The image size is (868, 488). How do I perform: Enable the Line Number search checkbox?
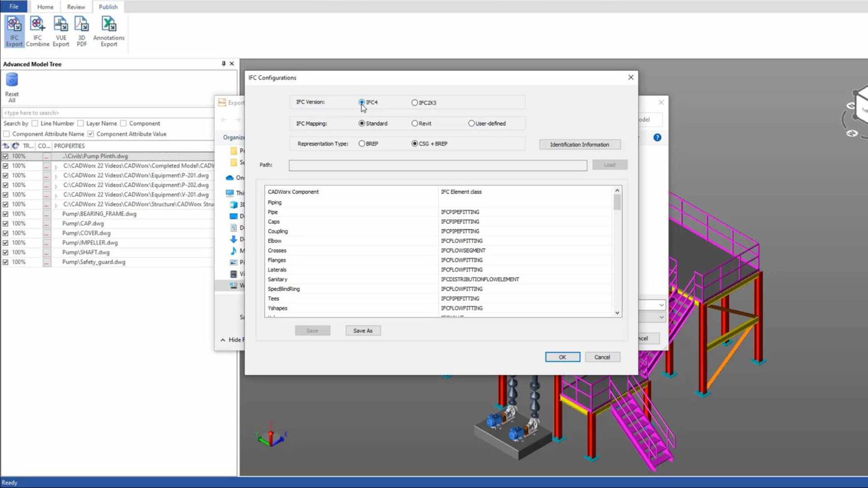35,124
